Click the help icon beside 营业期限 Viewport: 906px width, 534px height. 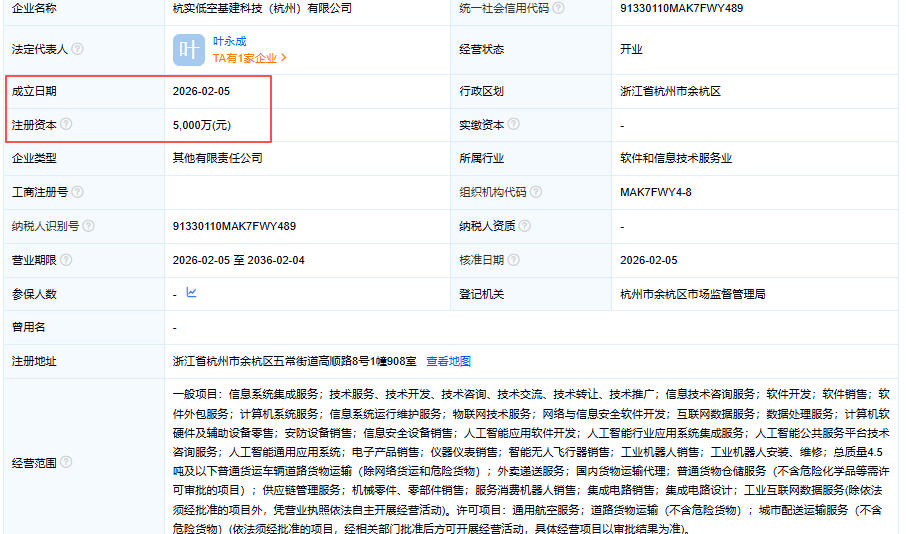[66, 260]
